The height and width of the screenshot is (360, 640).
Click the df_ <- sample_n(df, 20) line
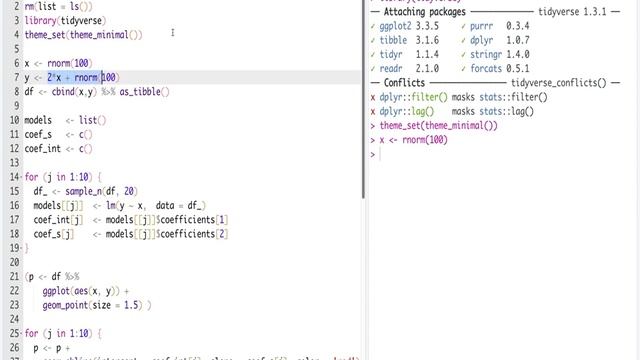coord(86,191)
